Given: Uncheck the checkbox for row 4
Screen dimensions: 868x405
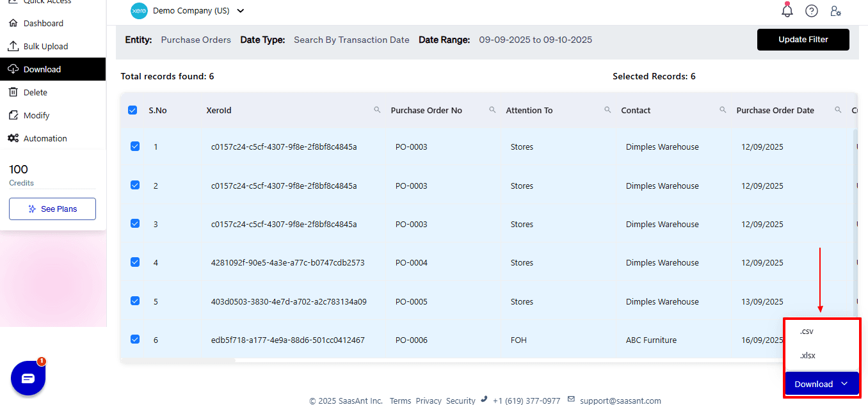Looking at the screenshot, I should 135,262.
